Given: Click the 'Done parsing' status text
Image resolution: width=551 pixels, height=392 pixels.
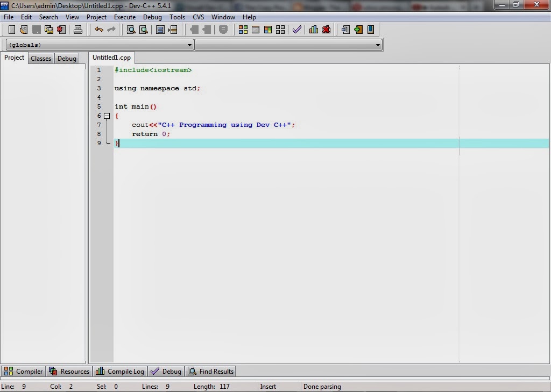Looking at the screenshot, I should 322,387.
